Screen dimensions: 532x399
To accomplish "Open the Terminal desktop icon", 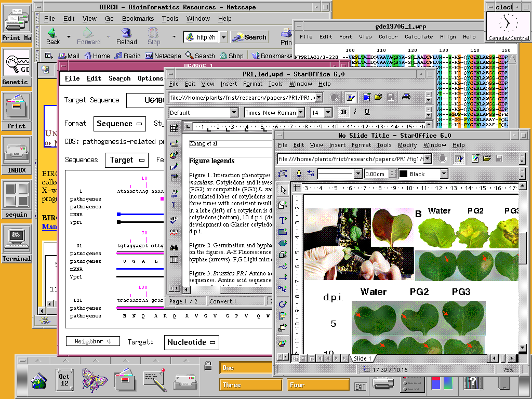I will pos(16,244).
